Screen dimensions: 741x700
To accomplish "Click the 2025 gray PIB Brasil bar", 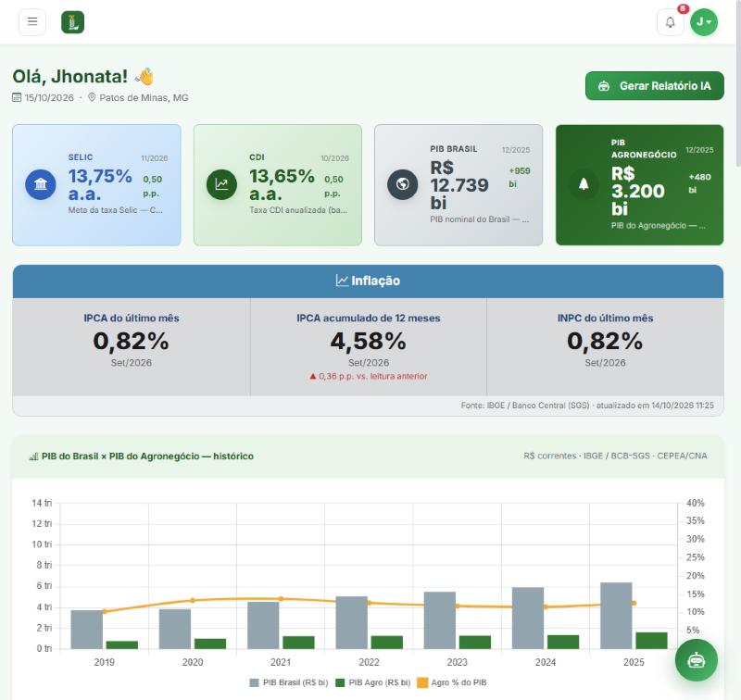I will (x=616, y=616).
